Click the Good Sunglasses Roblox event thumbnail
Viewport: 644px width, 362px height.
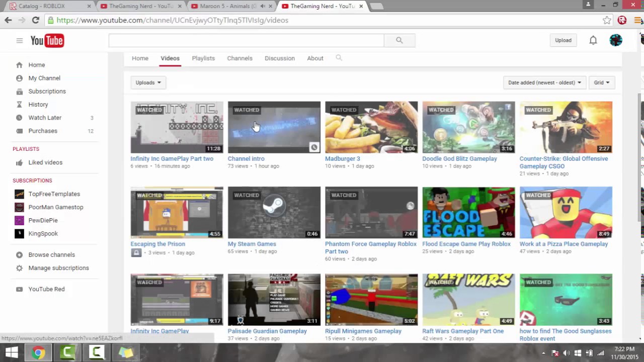pos(566,300)
